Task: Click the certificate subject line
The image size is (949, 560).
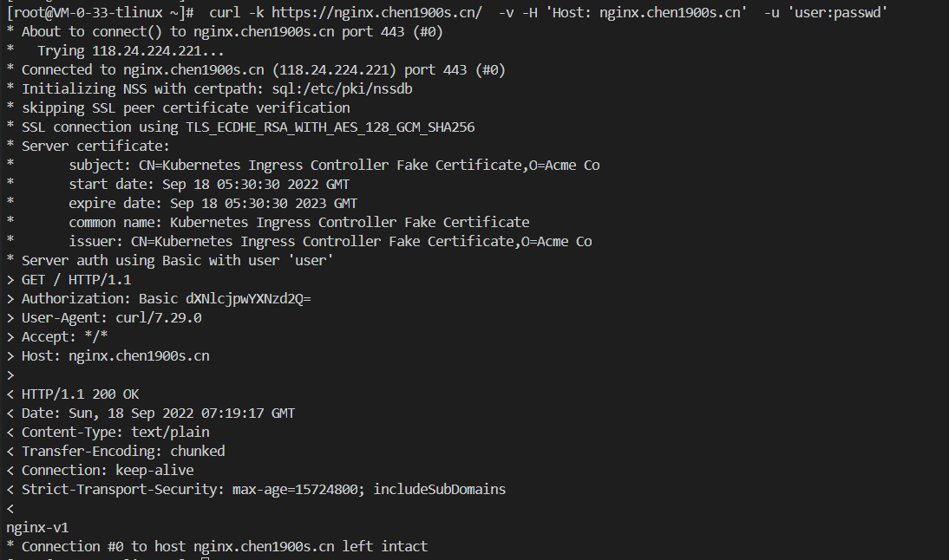Action: (x=334, y=166)
